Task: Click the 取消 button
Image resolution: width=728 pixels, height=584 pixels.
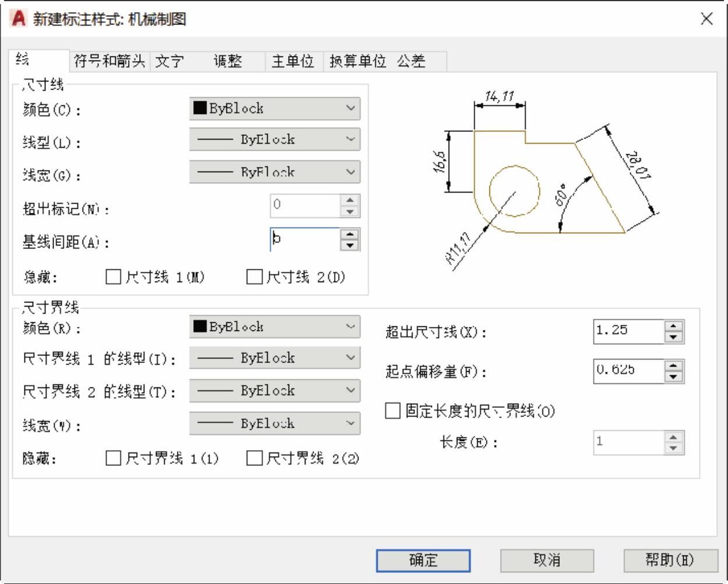Action: click(547, 561)
